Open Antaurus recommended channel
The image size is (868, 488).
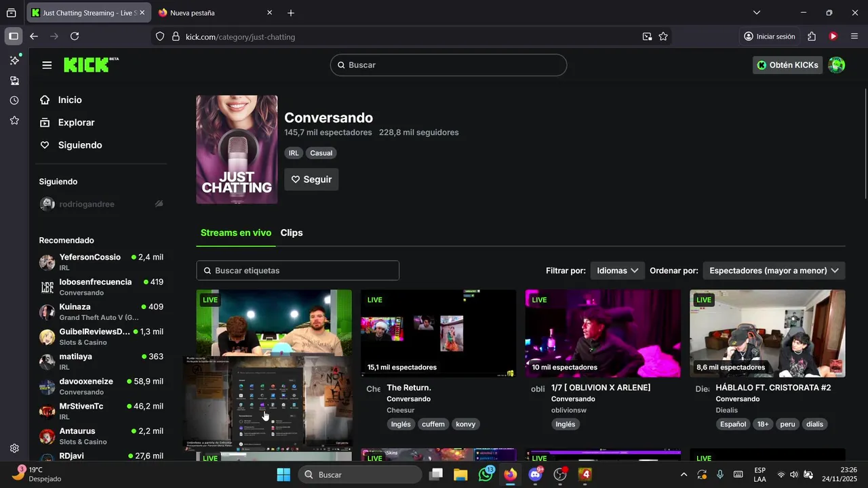tap(101, 436)
